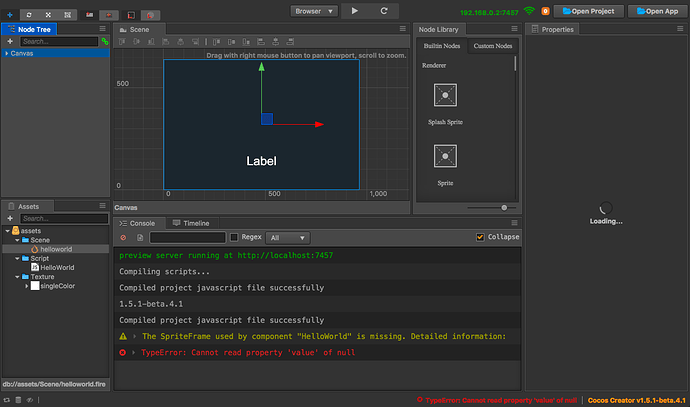Click the Label text in the scene
Screen dimensions: 690x407
[261, 161]
